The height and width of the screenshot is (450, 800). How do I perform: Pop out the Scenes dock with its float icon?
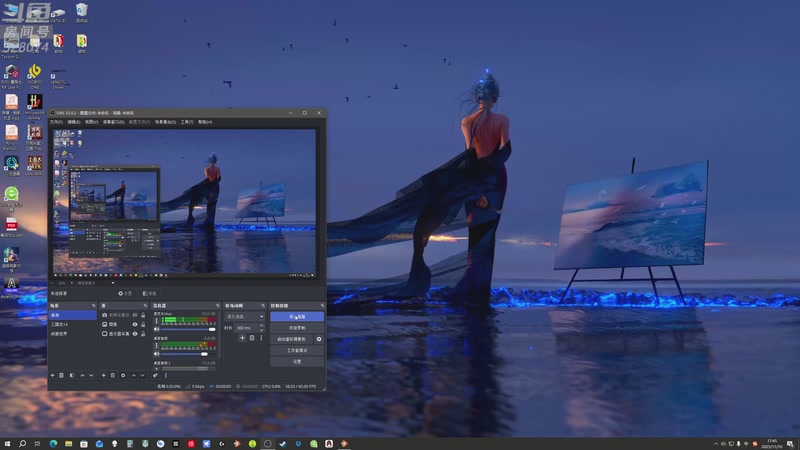tap(94, 306)
